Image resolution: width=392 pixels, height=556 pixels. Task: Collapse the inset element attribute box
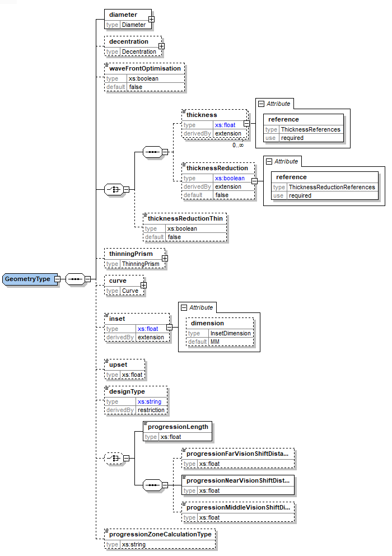click(169, 328)
